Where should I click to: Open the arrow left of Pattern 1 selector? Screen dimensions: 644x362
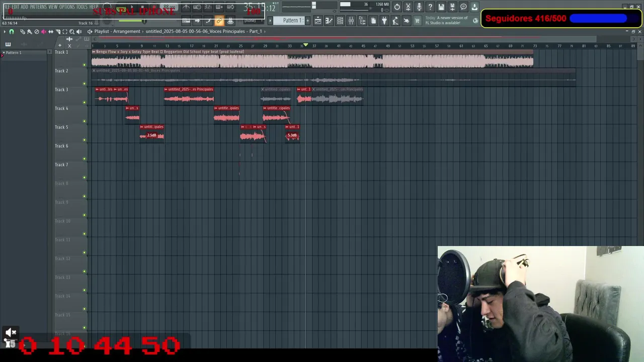point(270,21)
